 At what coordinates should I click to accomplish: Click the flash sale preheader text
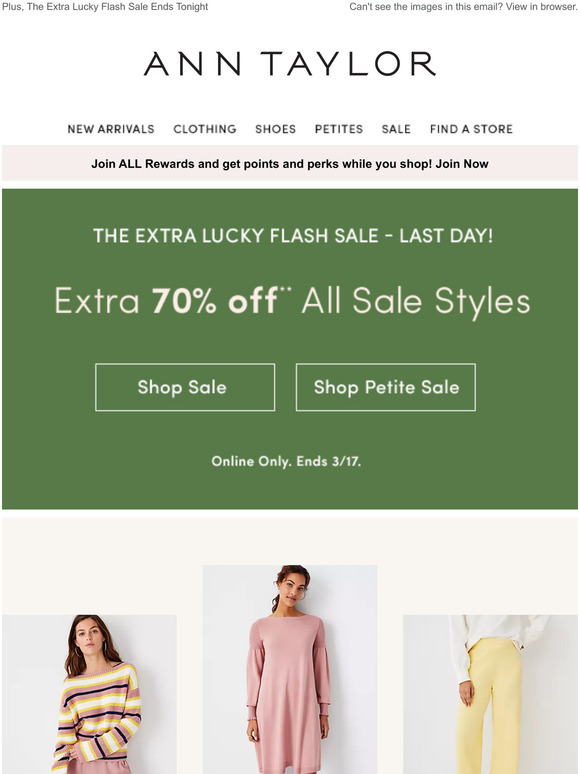[105, 7]
